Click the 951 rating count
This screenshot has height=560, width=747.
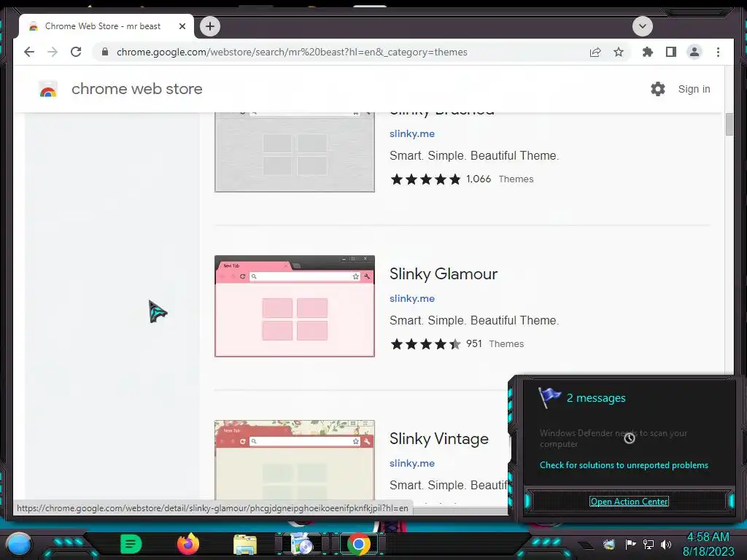(x=474, y=344)
